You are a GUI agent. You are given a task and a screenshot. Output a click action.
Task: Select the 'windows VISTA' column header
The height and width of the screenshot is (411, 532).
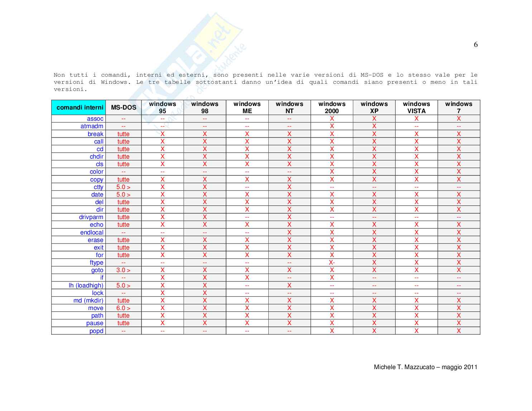417,107
